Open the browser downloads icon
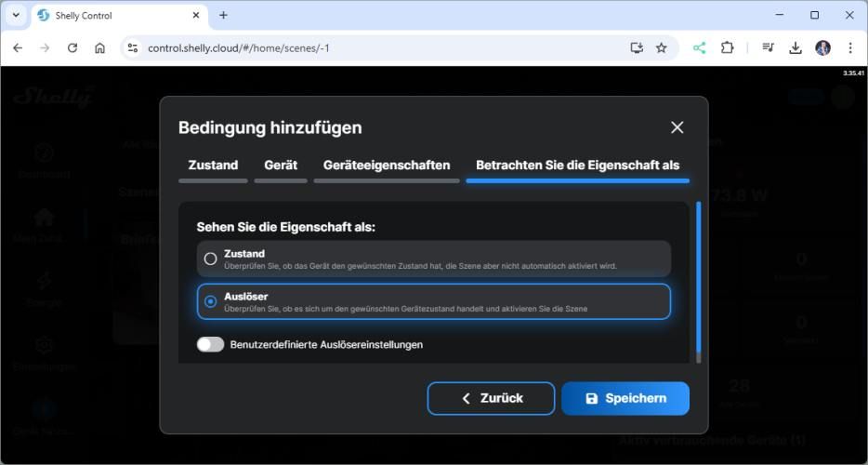Screen dimensions: 868x465 [796, 47]
